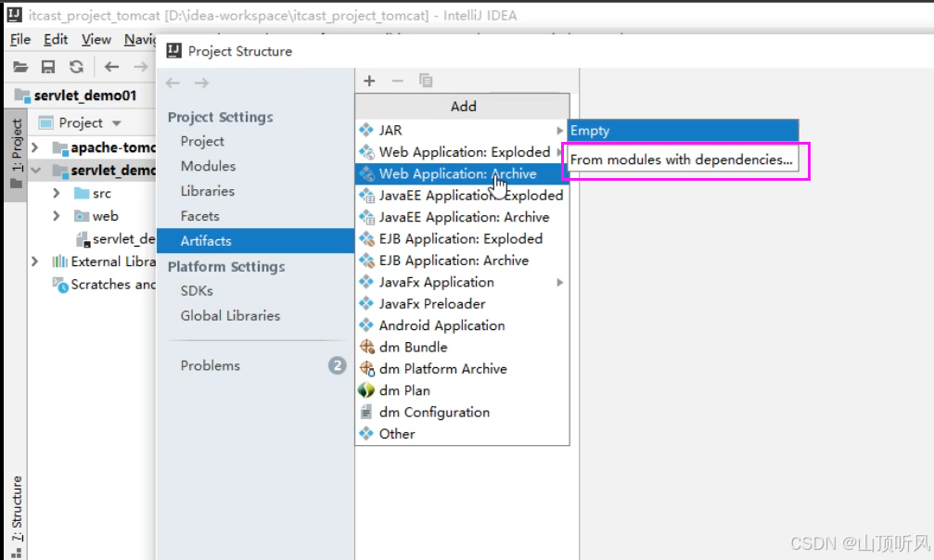This screenshot has width=934, height=560.
Task: Choose dm Platform Archive entry
Action: (x=462, y=369)
